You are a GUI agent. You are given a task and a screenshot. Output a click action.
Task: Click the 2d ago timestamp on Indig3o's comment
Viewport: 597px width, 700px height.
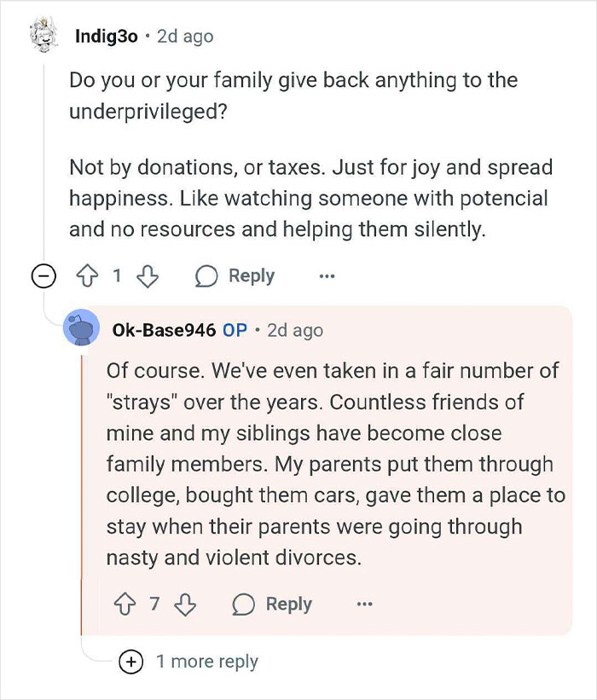point(184,36)
